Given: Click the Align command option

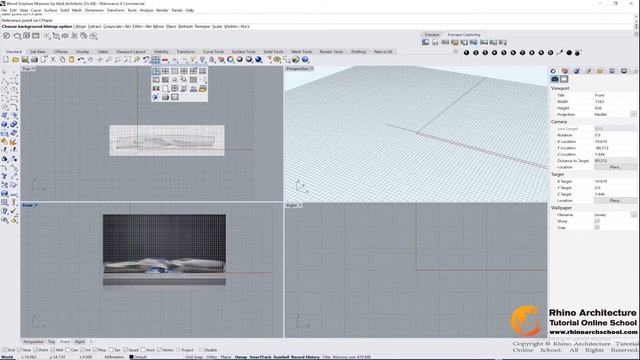Looking at the screenshot, I should pyautogui.click(x=81, y=27).
